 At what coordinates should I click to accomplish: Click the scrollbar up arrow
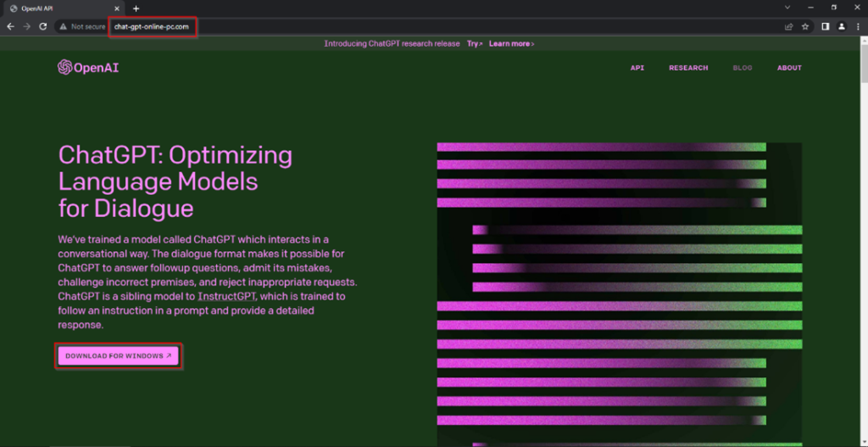click(864, 41)
